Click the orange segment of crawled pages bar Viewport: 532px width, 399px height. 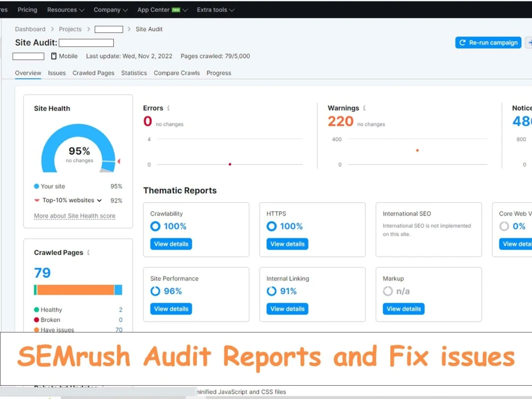[x=76, y=290]
